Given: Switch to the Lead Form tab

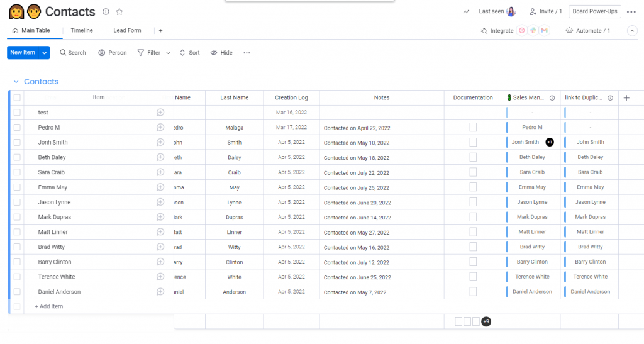Looking at the screenshot, I should (127, 30).
